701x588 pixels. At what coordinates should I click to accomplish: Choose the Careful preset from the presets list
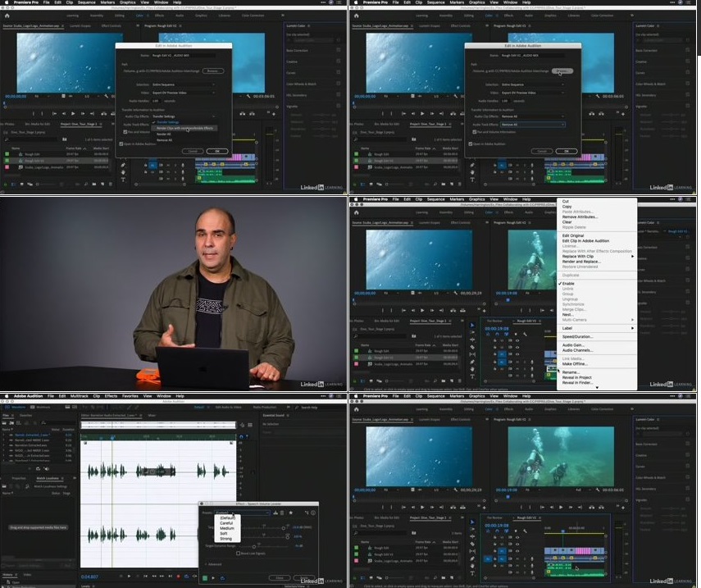point(226,523)
